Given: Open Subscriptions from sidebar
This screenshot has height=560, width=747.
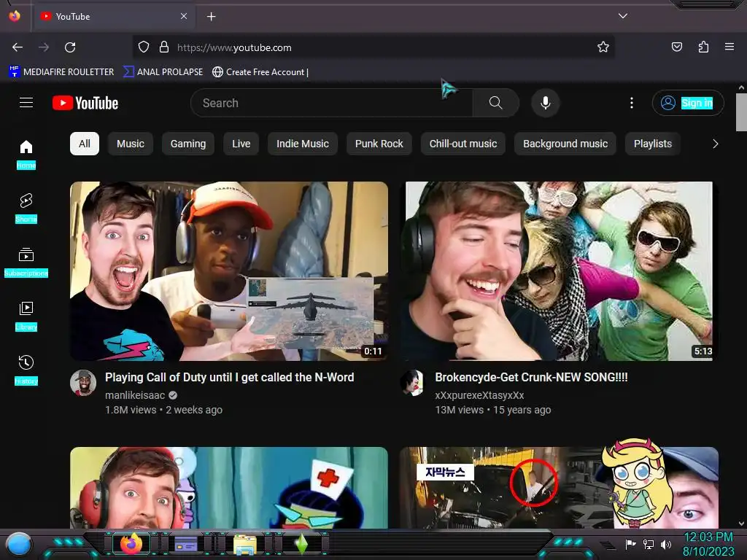Looking at the screenshot, I should [26, 262].
